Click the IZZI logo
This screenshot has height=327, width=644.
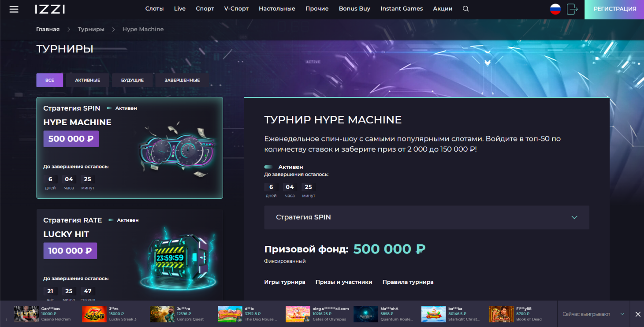tap(50, 9)
